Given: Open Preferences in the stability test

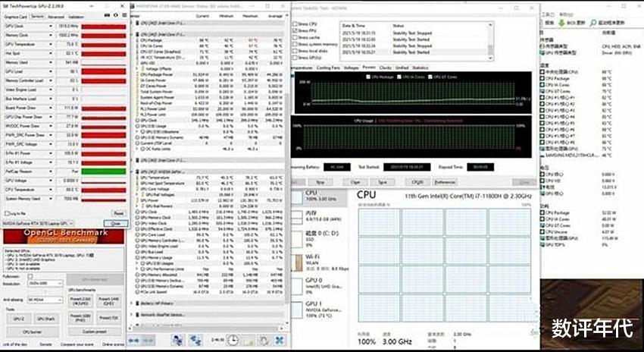Looking at the screenshot, I should click(x=445, y=182).
